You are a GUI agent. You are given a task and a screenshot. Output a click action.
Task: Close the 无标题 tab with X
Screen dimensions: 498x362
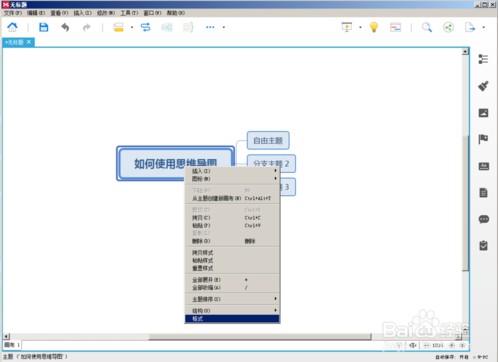[29, 42]
